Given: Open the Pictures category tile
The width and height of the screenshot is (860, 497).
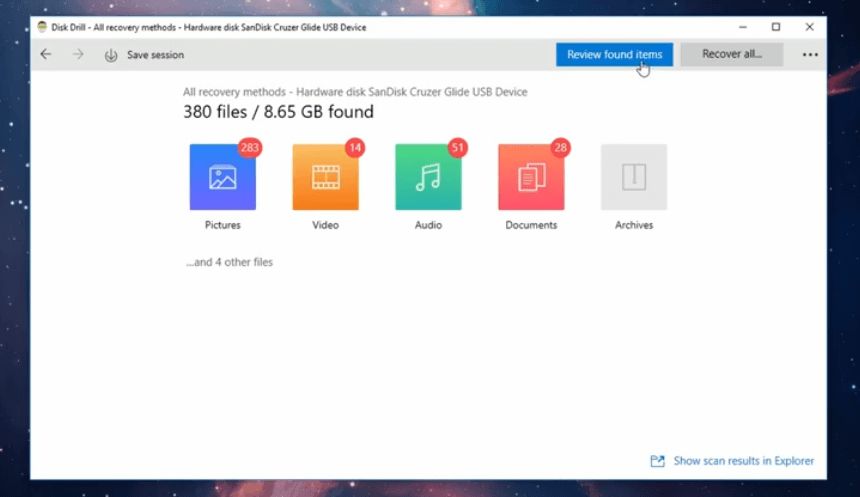Looking at the screenshot, I should (x=222, y=177).
